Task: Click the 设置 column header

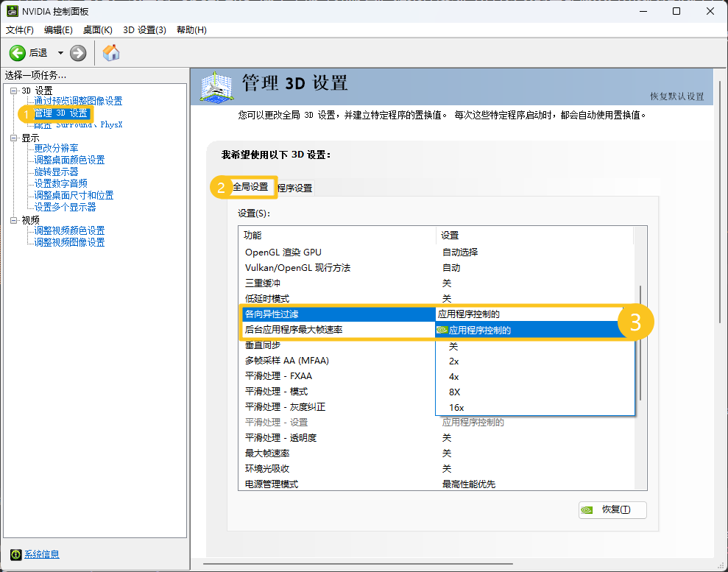Action: tap(535, 236)
